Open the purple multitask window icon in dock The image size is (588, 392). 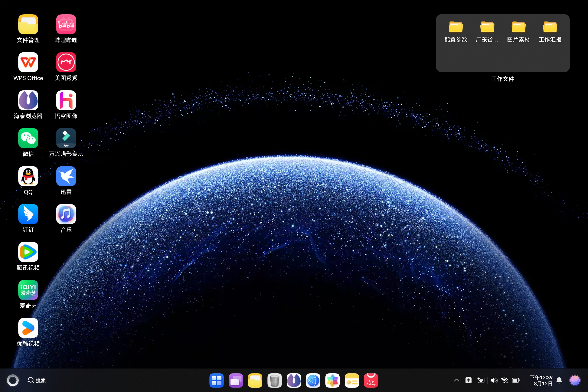tap(236, 381)
